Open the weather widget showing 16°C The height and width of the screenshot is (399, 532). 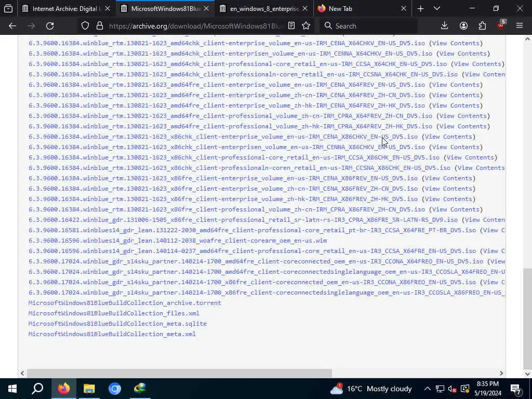coord(371,389)
